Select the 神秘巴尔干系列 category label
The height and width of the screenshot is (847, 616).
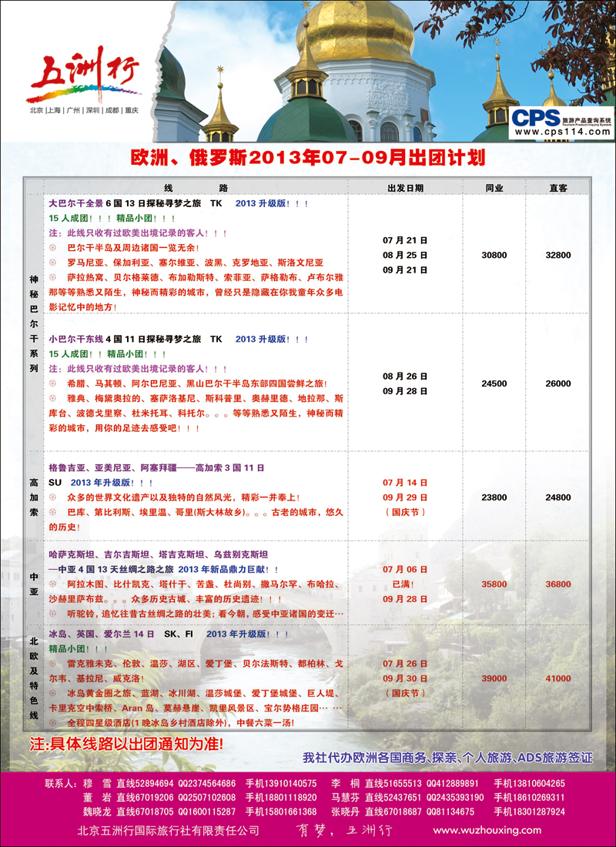[34, 323]
